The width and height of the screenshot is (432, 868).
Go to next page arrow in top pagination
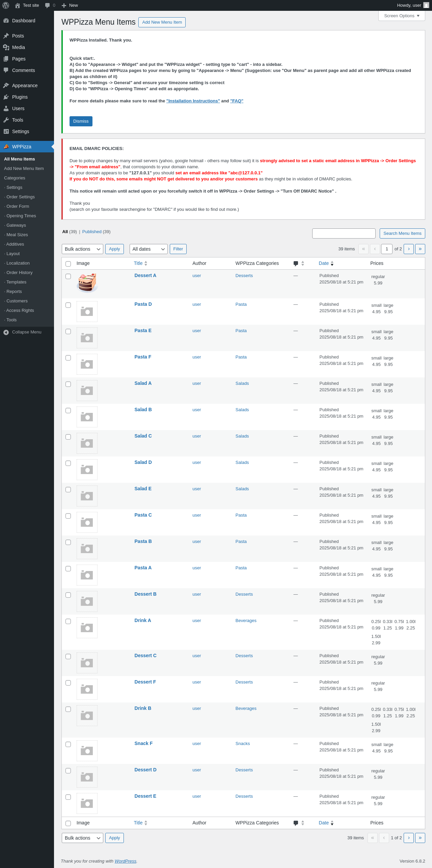[409, 249]
